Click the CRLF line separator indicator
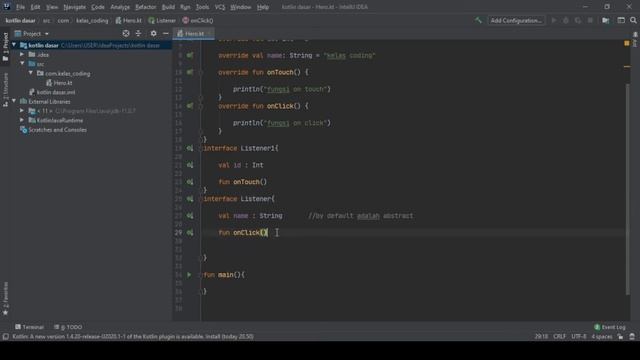 click(560, 337)
